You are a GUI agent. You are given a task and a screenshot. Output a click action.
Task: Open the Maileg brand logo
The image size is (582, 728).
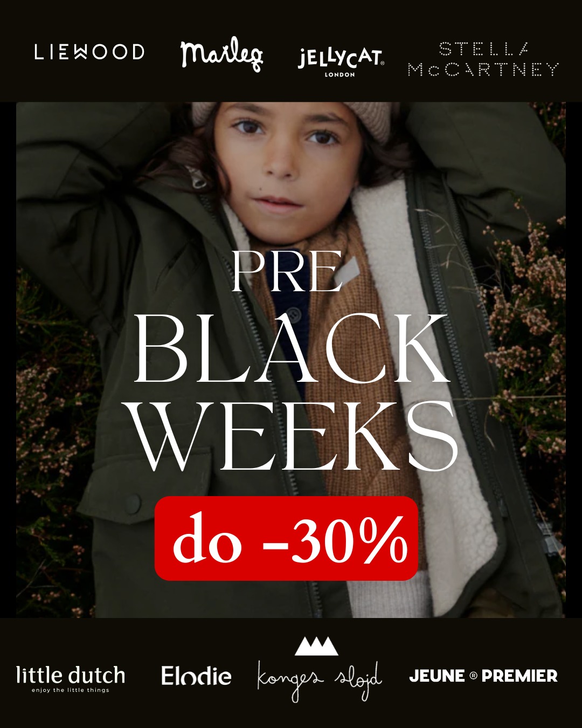click(x=221, y=56)
